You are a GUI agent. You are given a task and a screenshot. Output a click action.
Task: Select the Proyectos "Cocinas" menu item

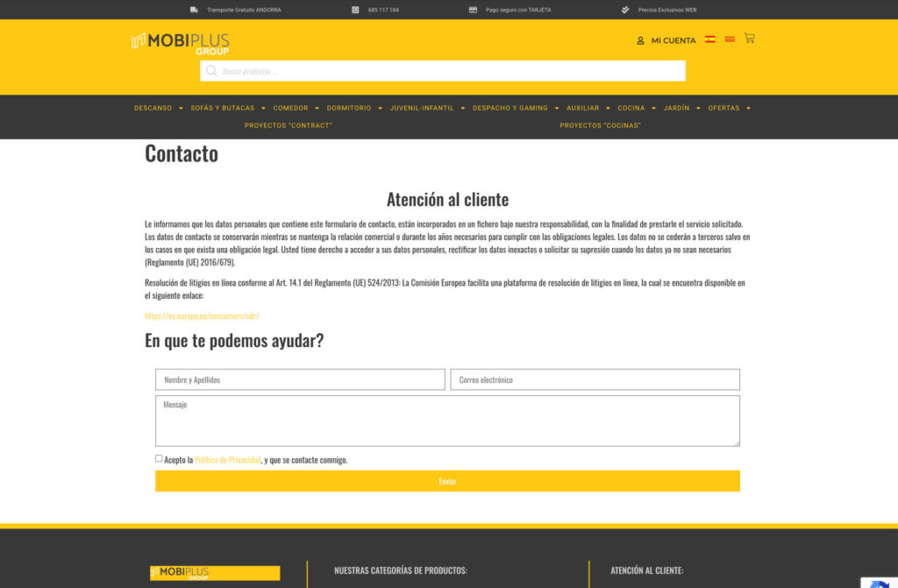[600, 125]
